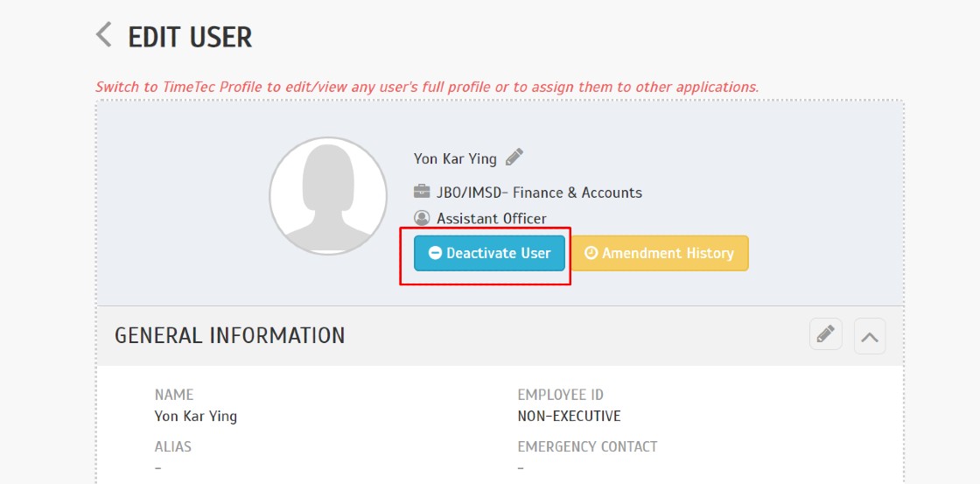Edit General Information with the pencil button
Image resolution: width=980 pixels, height=484 pixels.
pos(826,334)
